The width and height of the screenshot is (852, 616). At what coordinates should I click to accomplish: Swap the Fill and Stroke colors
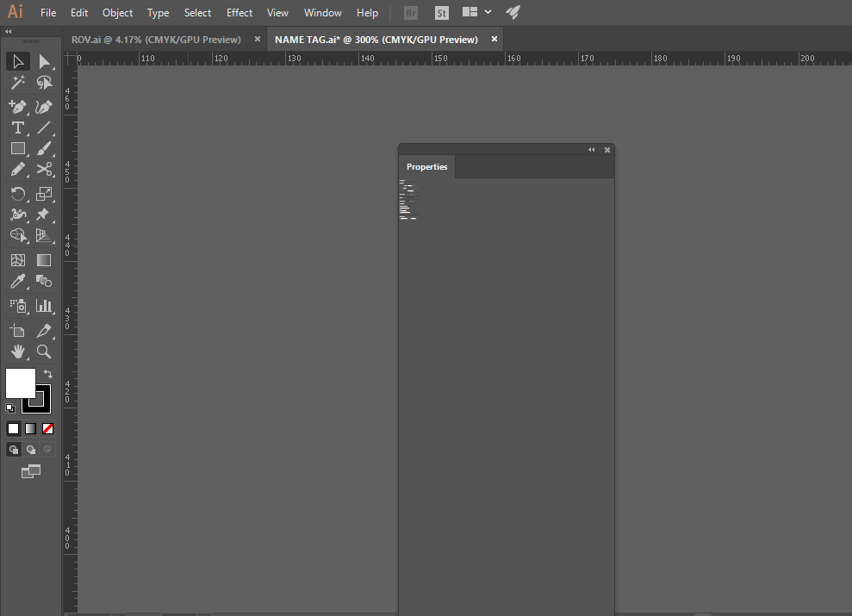tap(48, 374)
